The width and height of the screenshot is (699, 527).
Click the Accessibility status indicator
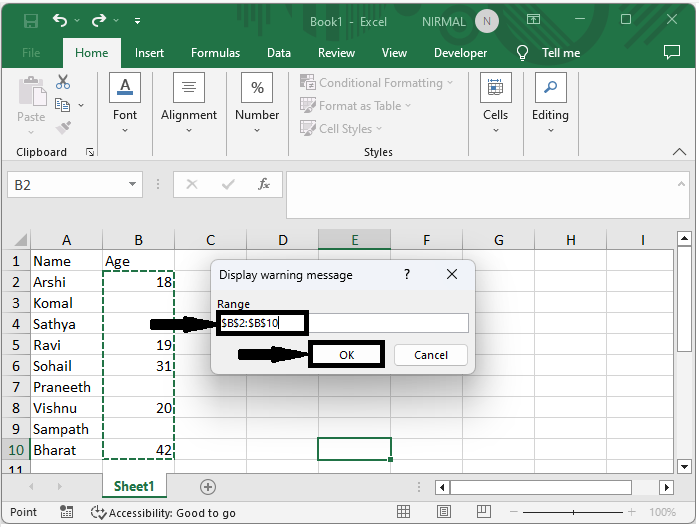[x=163, y=512]
